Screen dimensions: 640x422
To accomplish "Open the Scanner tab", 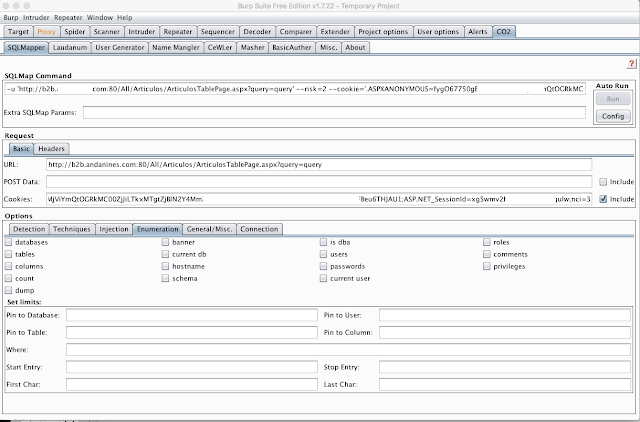I will [x=107, y=31].
